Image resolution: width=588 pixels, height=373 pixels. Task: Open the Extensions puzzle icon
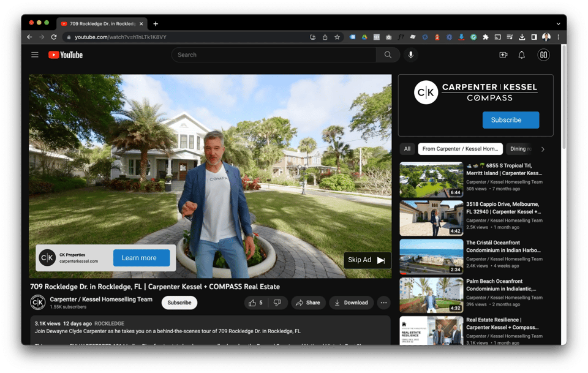point(485,37)
